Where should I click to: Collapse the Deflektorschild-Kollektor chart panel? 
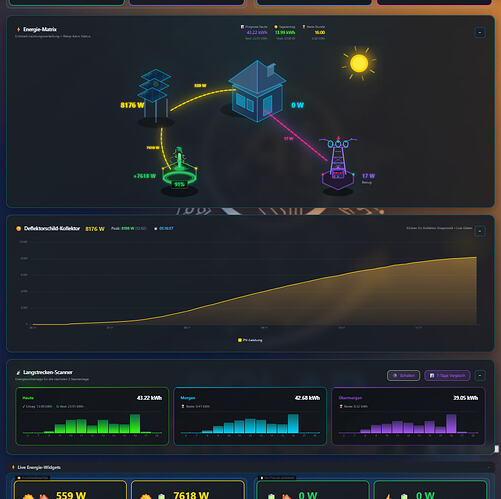(480, 231)
